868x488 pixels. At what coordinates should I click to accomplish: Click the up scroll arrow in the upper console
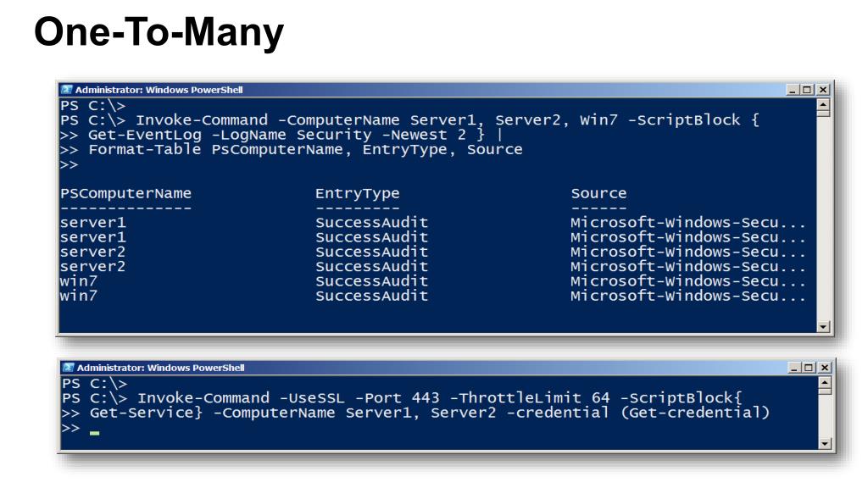tap(824, 104)
